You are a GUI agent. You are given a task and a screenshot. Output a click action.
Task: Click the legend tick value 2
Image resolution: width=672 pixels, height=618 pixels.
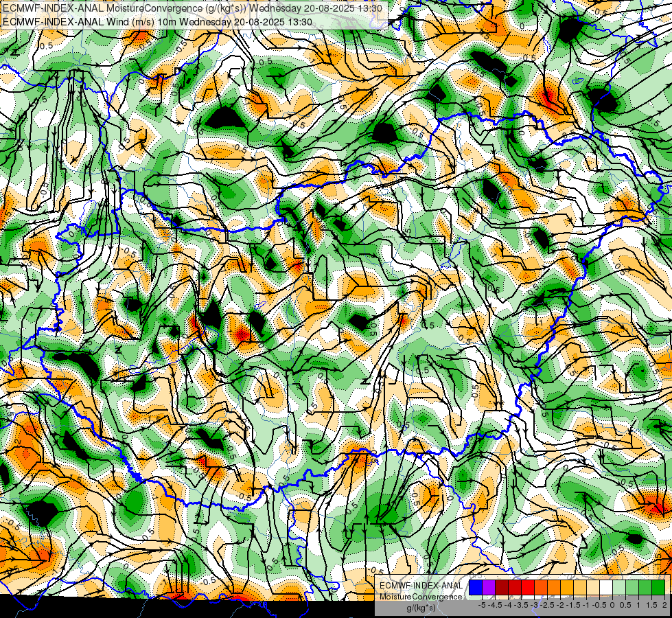point(664,605)
